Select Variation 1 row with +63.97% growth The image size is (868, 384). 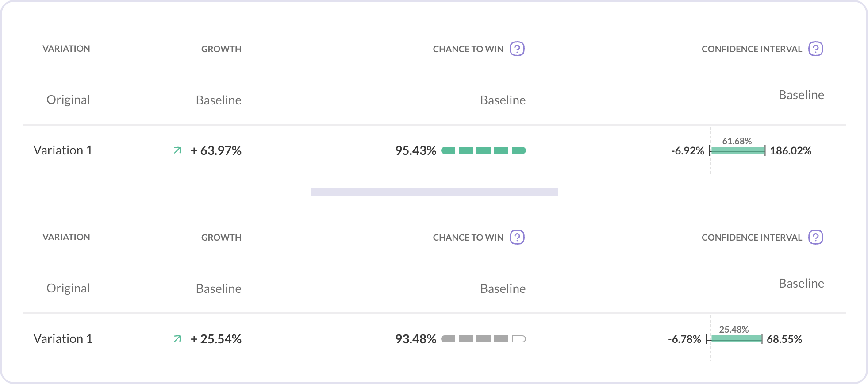click(x=63, y=150)
